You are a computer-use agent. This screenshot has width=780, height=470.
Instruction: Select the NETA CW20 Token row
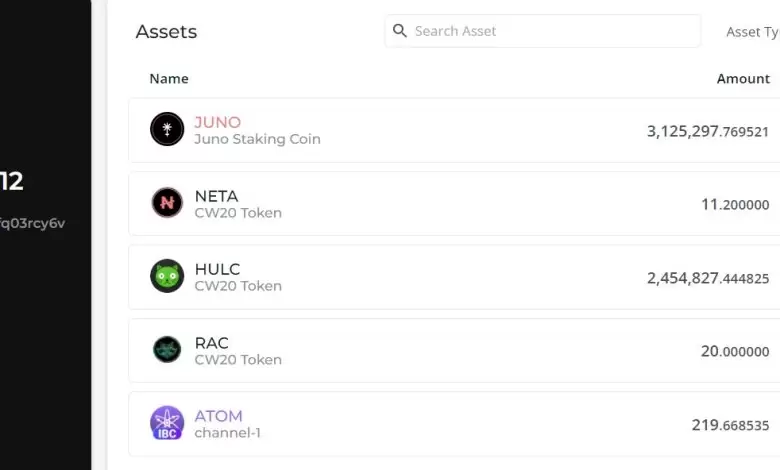[450, 204]
